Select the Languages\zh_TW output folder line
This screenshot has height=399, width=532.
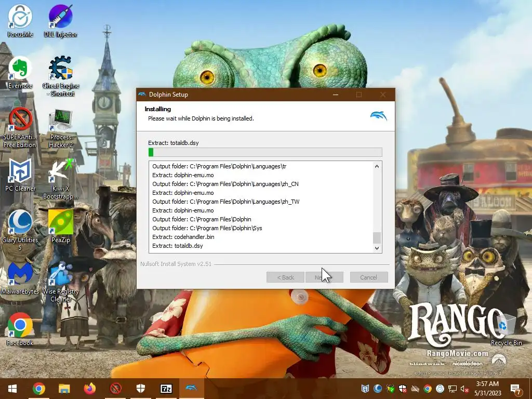pyautogui.click(x=226, y=202)
